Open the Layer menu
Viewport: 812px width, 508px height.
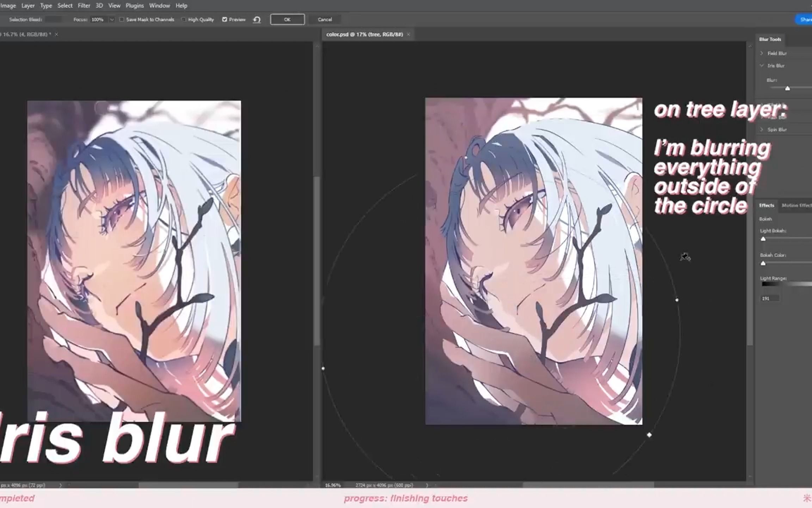pyautogui.click(x=28, y=6)
